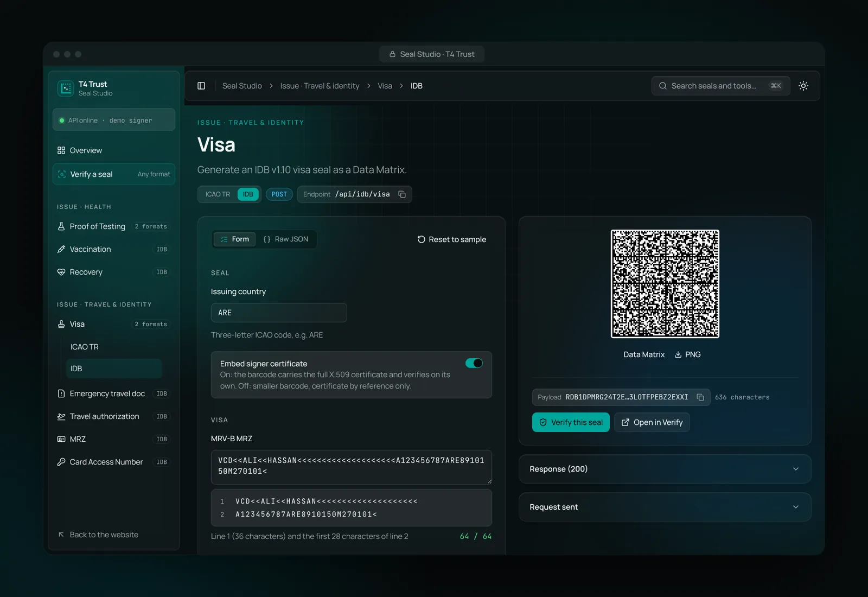This screenshot has height=597, width=868.
Task: Disable Embed signer certificate switch
Action: pos(474,363)
